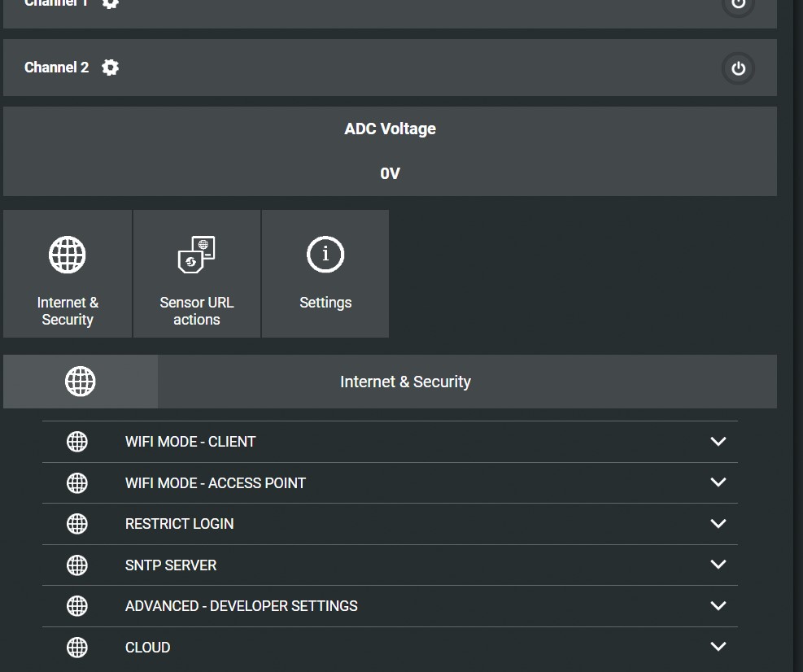This screenshot has height=672, width=803.
Task: Open Channel 1 gear settings icon
Action: [x=110, y=4]
